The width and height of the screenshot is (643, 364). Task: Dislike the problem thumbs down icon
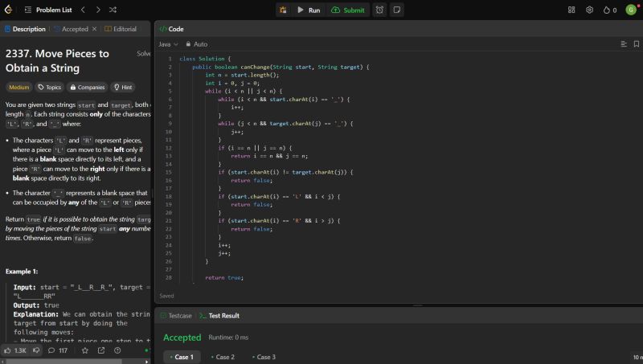point(36,350)
